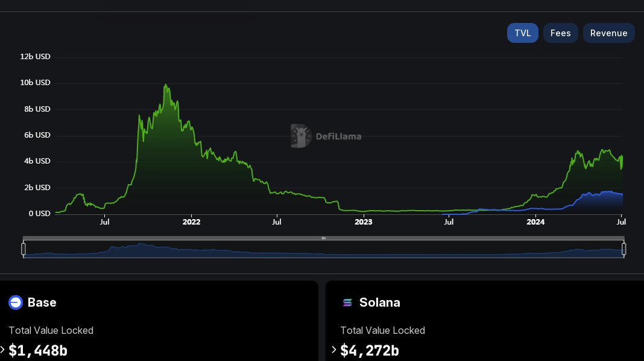
Task: Switch to the Revenue tab
Action: [608, 33]
